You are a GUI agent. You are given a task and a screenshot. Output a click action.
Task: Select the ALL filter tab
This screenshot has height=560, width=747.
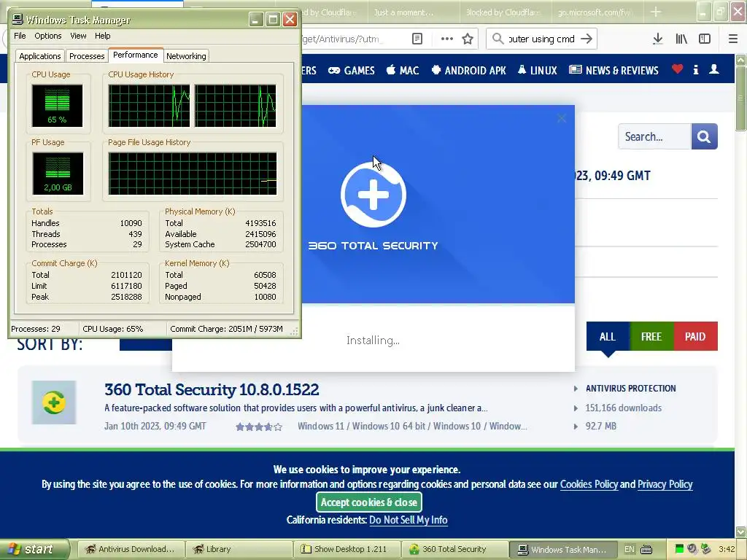pyautogui.click(x=608, y=336)
